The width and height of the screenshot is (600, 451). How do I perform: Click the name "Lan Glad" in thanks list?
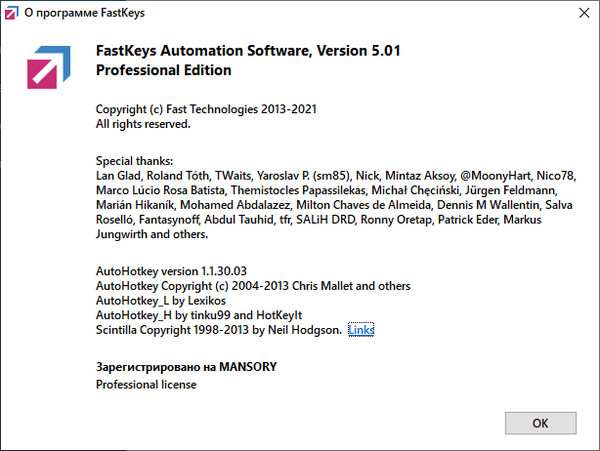coord(118,176)
